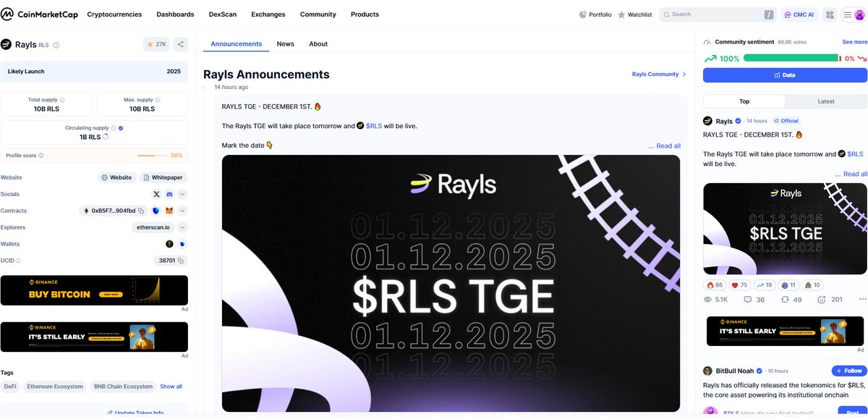Show info tooltip next to Rayls RLS
868x417 pixels.
coord(56,45)
